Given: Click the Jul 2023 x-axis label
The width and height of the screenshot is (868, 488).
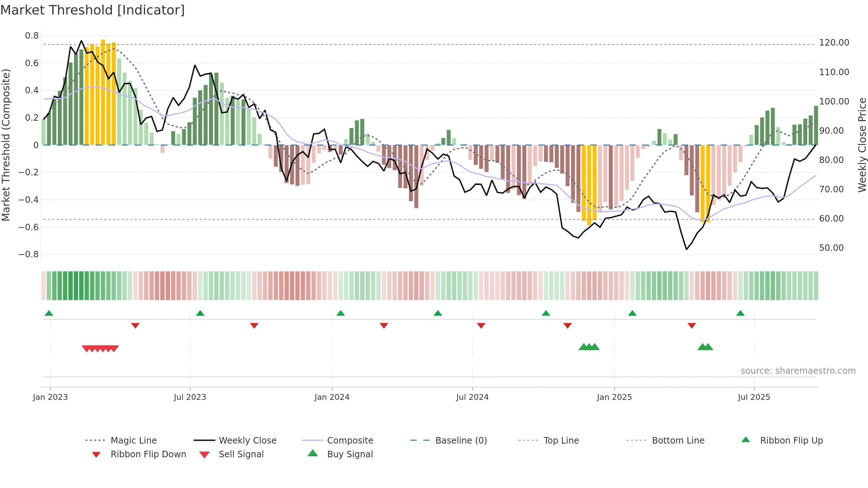Looking at the screenshot, I should pos(190,397).
